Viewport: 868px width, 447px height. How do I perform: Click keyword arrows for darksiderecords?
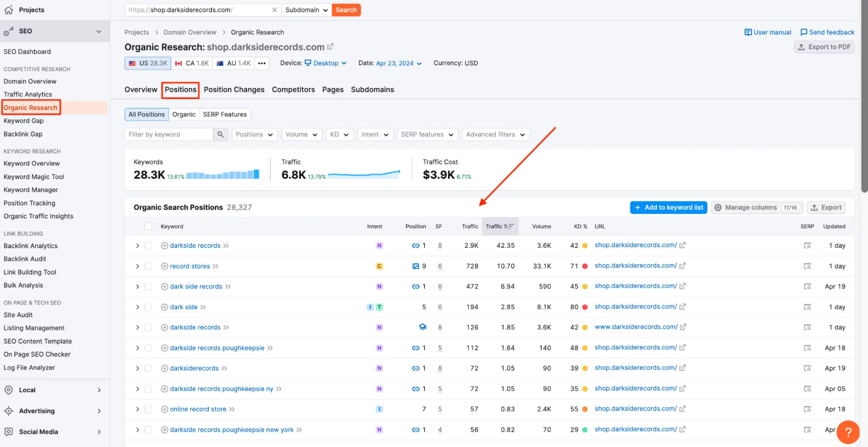pos(224,368)
